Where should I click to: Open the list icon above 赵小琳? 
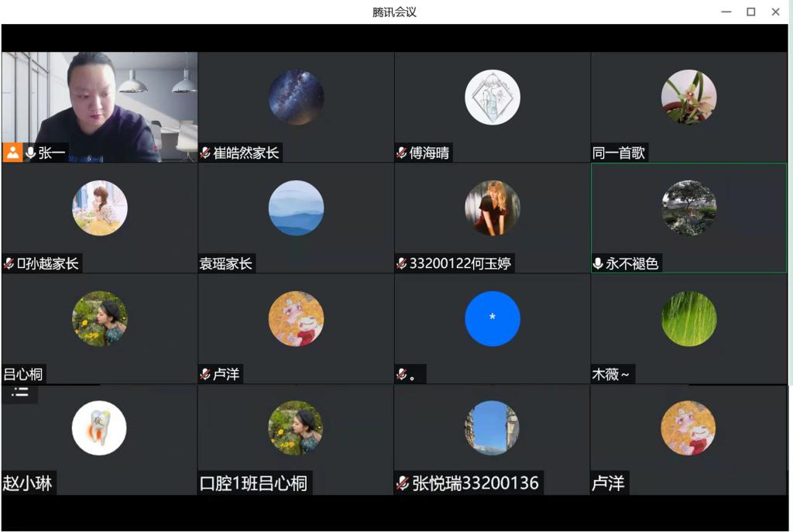[19, 391]
